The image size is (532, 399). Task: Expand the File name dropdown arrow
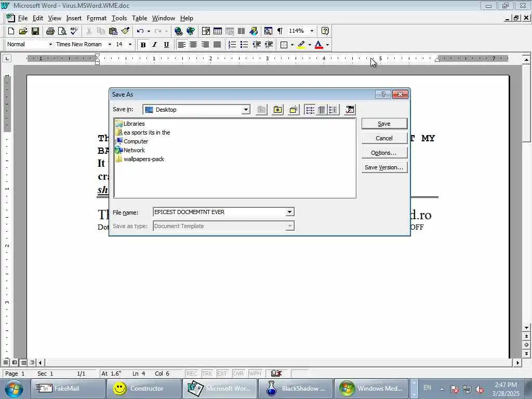tap(289, 212)
